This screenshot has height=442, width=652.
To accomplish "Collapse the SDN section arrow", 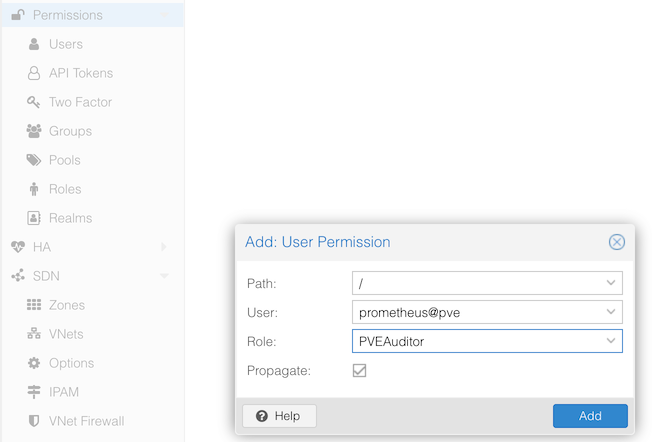I will [164, 276].
